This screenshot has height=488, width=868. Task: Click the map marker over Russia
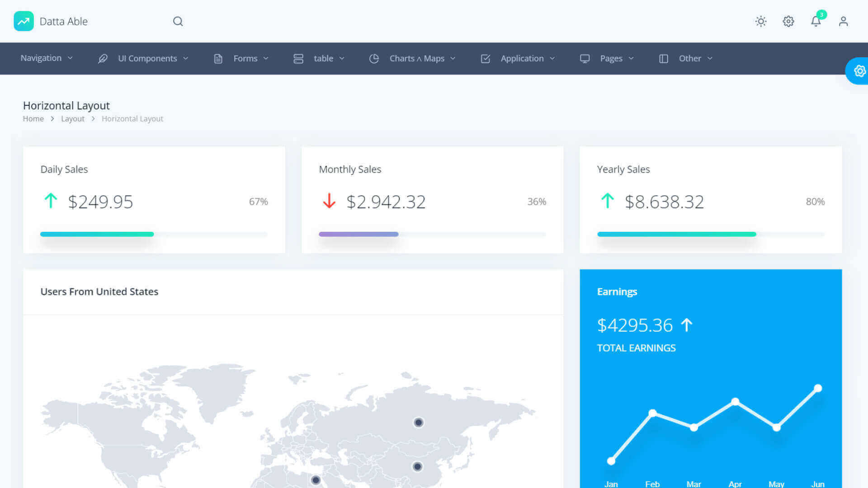(x=419, y=422)
